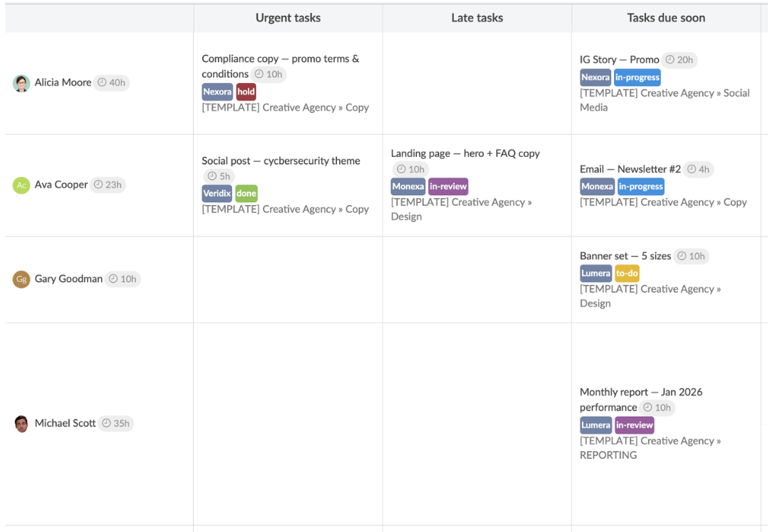
Task: Click the 20h clock on IG Story task
Action: (680, 60)
